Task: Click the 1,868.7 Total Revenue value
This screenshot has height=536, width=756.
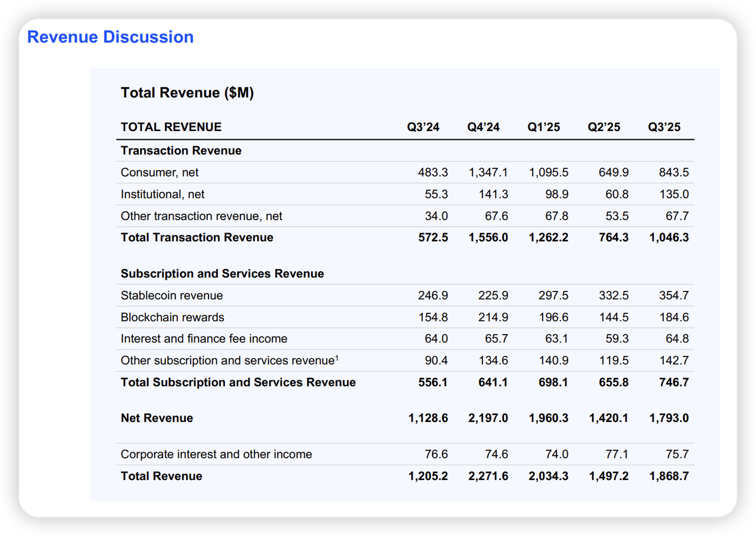Action: click(669, 476)
